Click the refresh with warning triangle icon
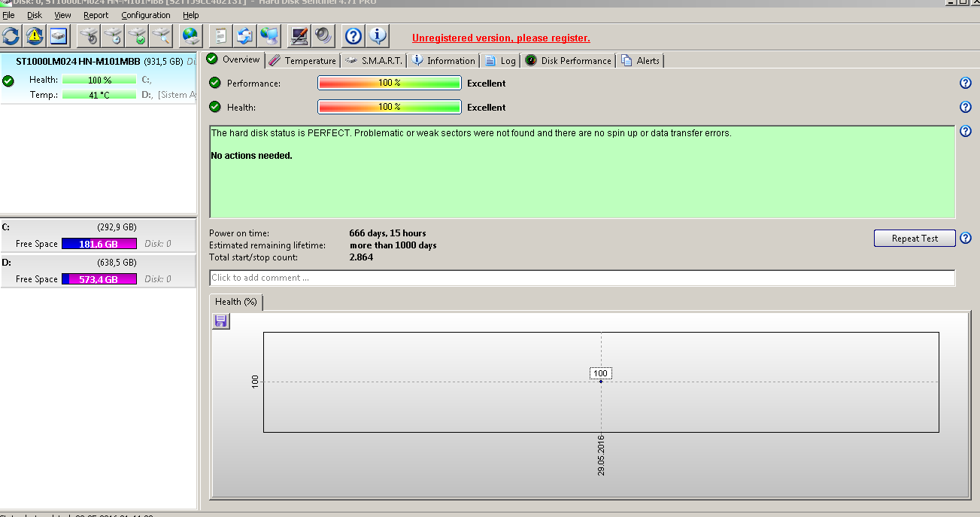The image size is (980, 517). pyautogui.click(x=35, y=35)
